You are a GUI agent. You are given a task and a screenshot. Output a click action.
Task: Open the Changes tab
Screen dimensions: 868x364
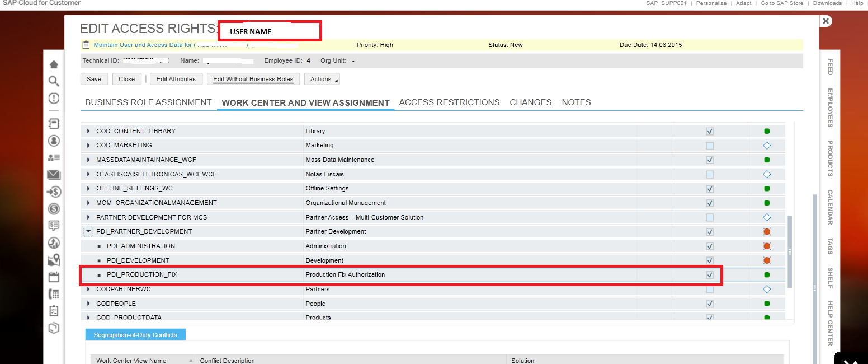[x=531, y=102]
